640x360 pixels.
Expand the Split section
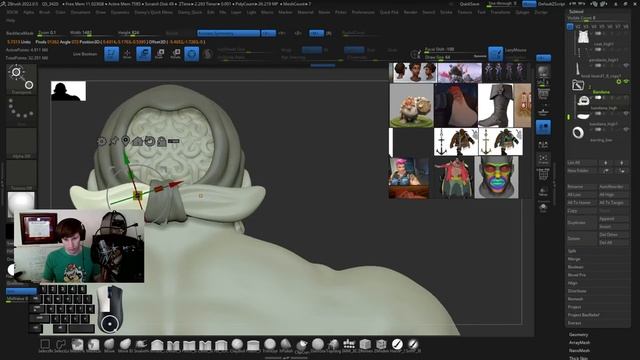(571, 251)
